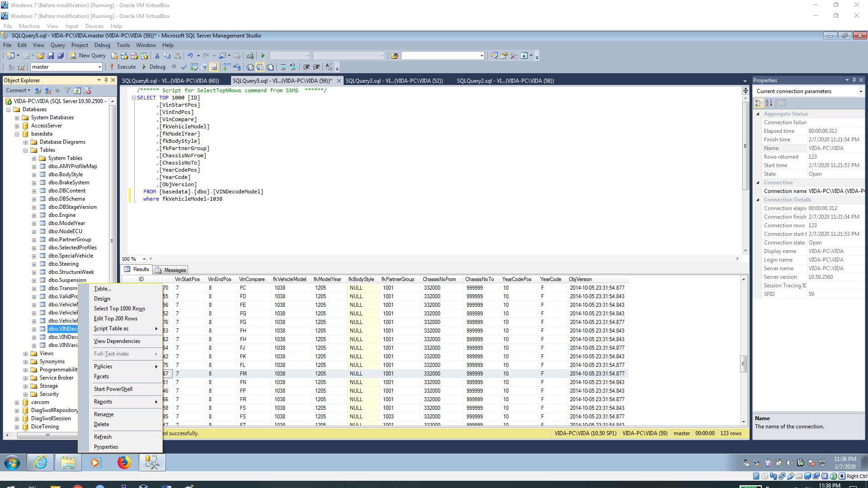Toggle Results to Text output mode

click(x=250, y=67)
